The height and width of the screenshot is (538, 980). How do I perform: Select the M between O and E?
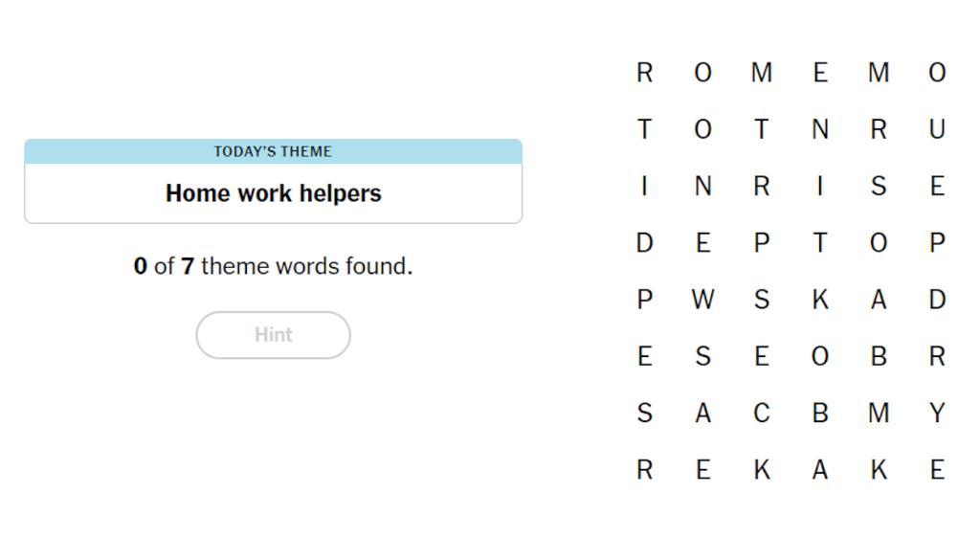(x=761, y=73)
